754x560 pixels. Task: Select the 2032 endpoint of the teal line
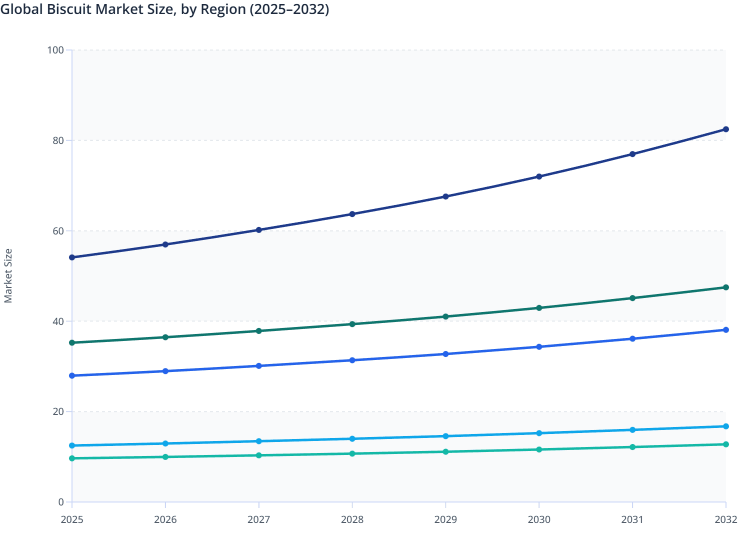pyautogui.click(x=726, y=443)
